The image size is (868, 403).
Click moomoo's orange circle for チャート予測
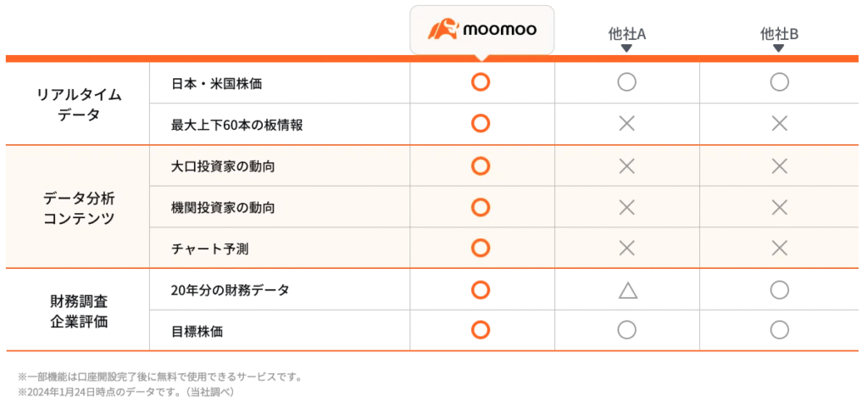pos(481,248)
